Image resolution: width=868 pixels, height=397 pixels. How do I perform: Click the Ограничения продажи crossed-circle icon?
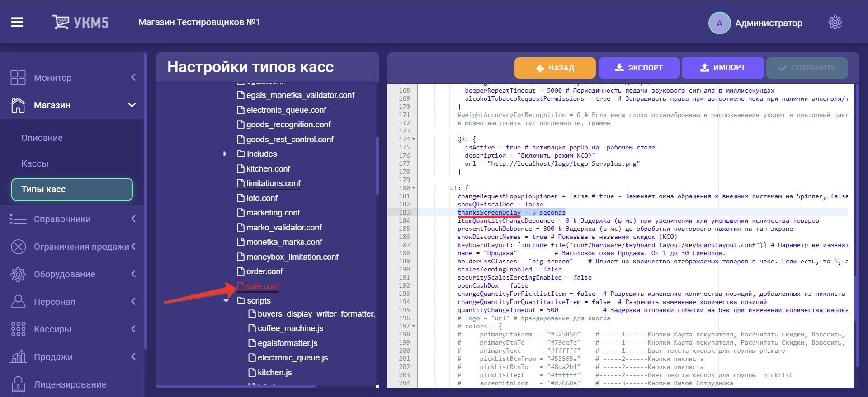point(18,247)
